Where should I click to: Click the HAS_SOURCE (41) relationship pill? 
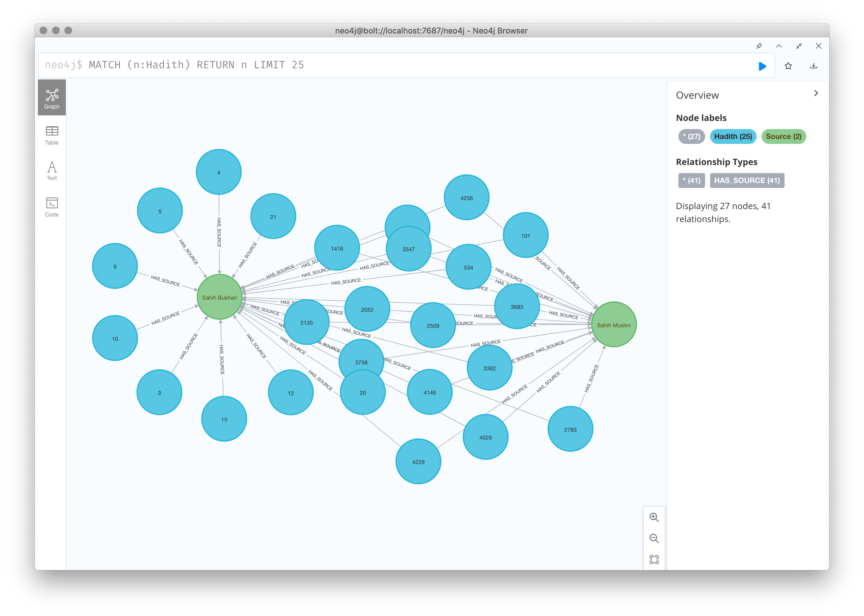746,181
